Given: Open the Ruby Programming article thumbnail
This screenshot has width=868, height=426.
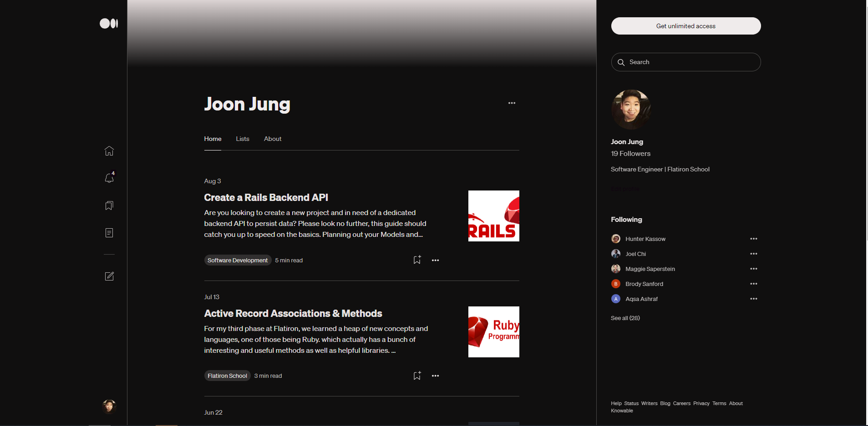Looking at the screenshot, I should [493, 331].
